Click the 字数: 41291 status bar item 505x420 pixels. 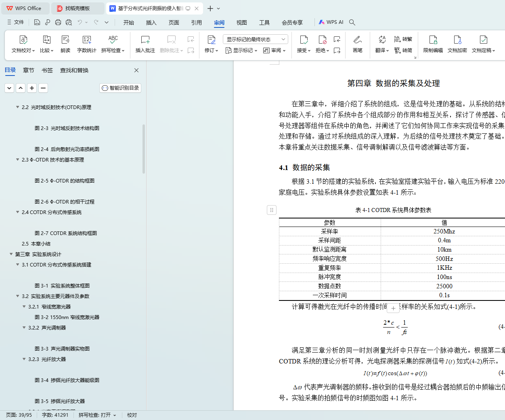click(x=55, y=415)
